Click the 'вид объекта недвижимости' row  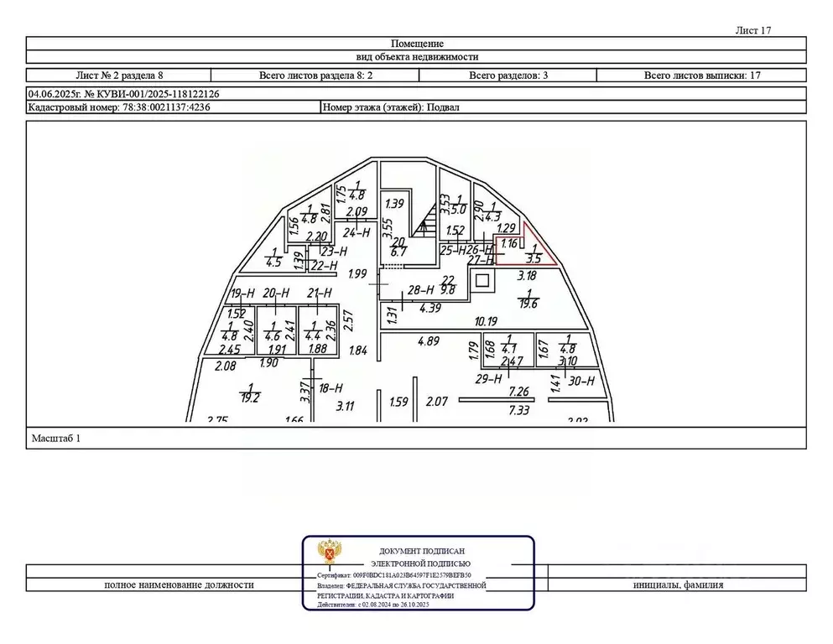pos(416,57)
